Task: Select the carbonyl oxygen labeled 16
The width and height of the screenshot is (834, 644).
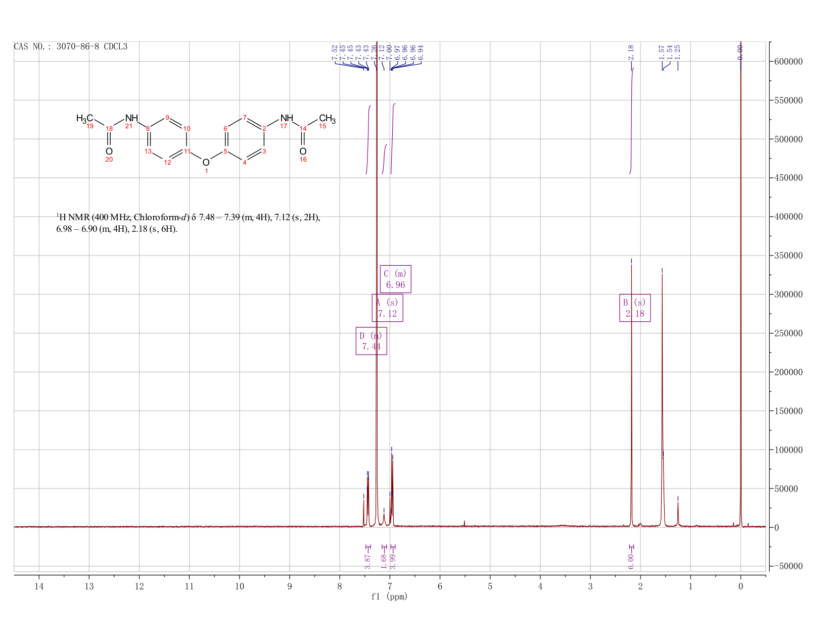Action: coord(303,152)
